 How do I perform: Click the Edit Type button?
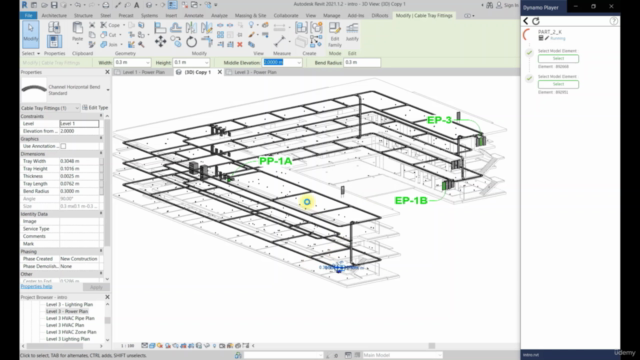click(x=95, y=108)
